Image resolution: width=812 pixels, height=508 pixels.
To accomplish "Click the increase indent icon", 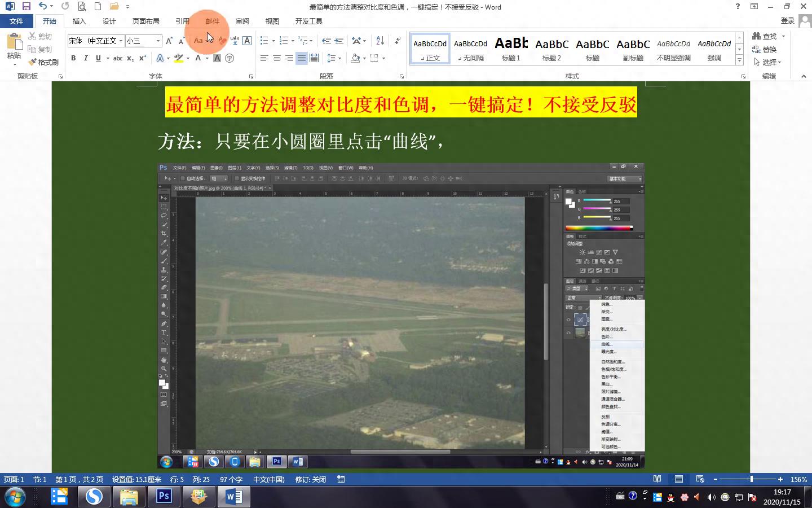I will tap(339, 41).
